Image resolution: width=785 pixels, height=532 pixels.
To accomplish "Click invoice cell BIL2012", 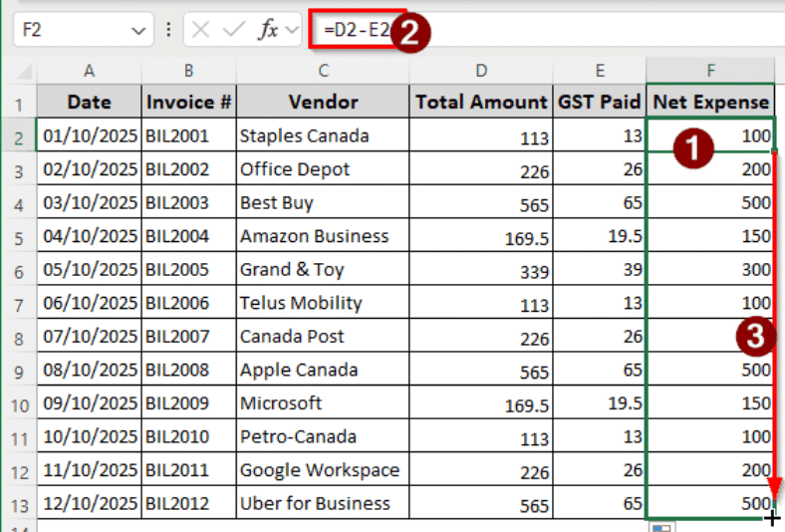I will pos(188,503).
